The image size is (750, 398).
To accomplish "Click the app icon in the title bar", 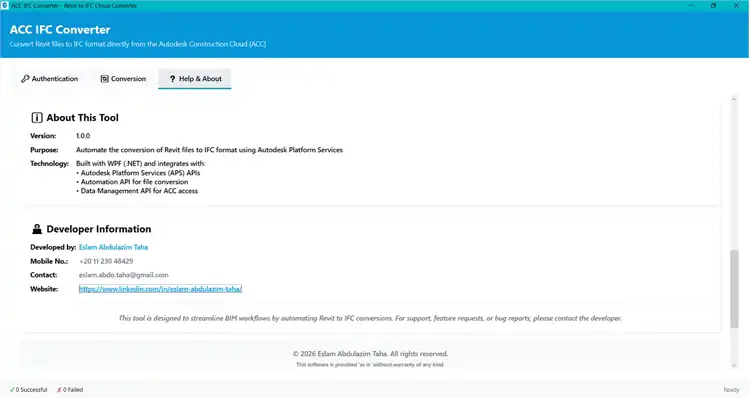I will click(x=4, y=5).
